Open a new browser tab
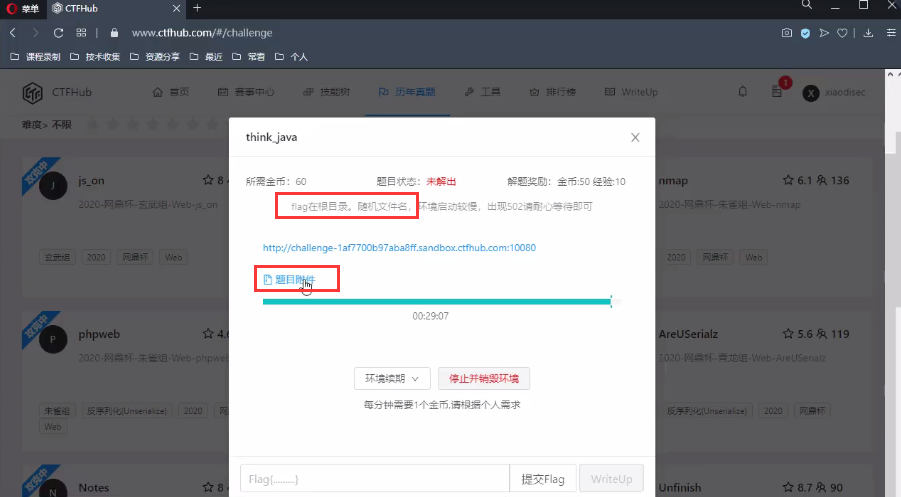This screenshot has width=901, height=497. (x=197, y=8)
